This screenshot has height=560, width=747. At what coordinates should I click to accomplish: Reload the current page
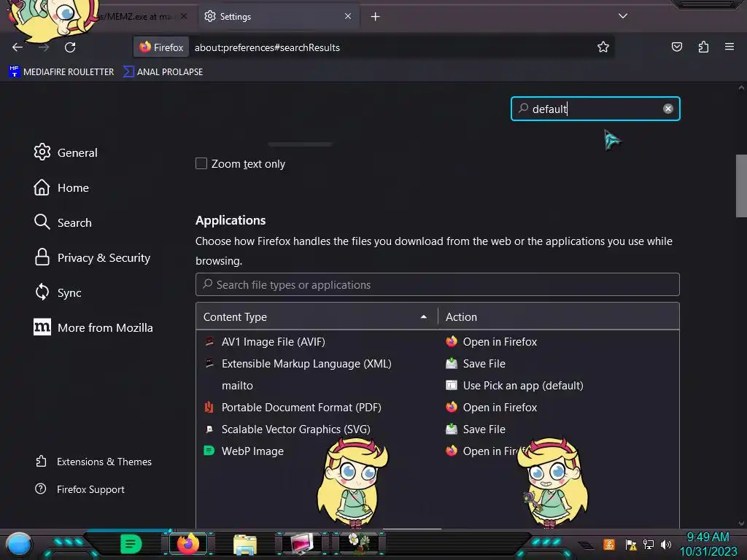point(70,47)
